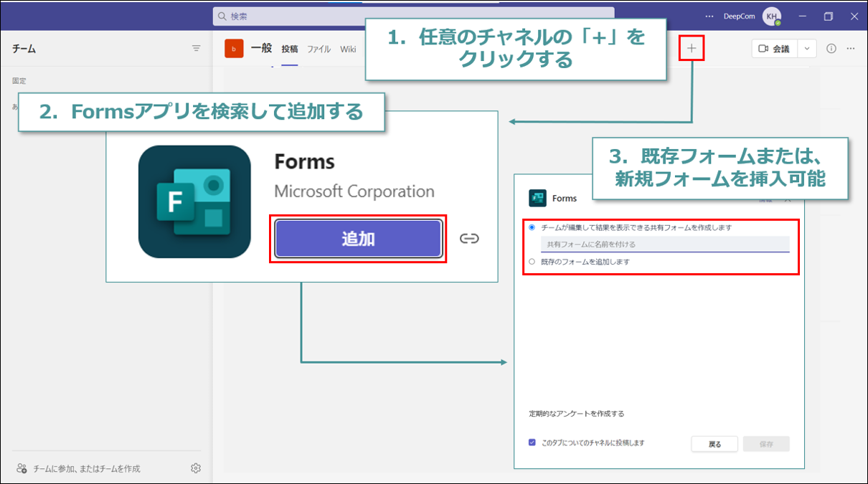Switch to the ファイル tab
The image size is (868, 484).
pyautogui.click(x=319, y=49)
